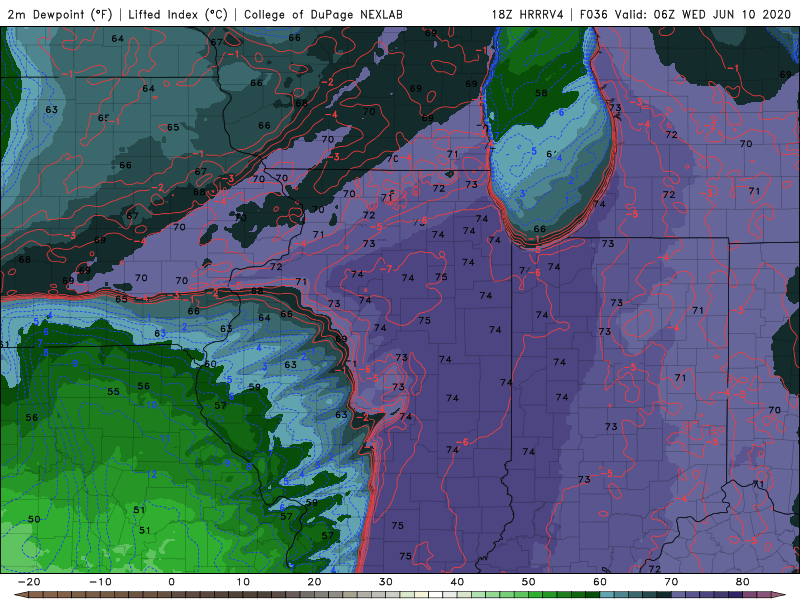Click the 40 label on the color scale
800x600 pixels.
[x=457, y=582]
